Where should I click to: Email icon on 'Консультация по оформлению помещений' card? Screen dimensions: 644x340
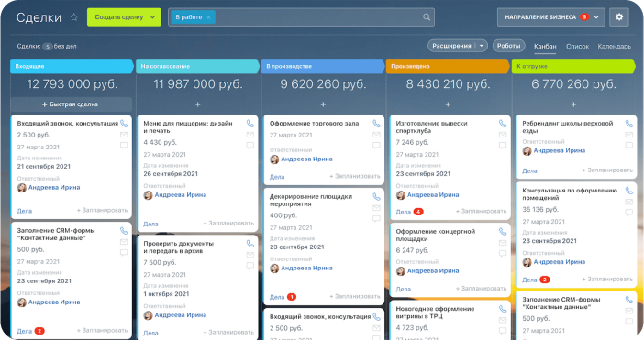click(628, 202)
